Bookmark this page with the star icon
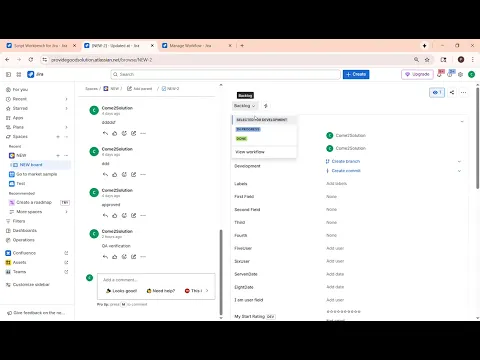 pyautogui.click(x=427, y=60)
